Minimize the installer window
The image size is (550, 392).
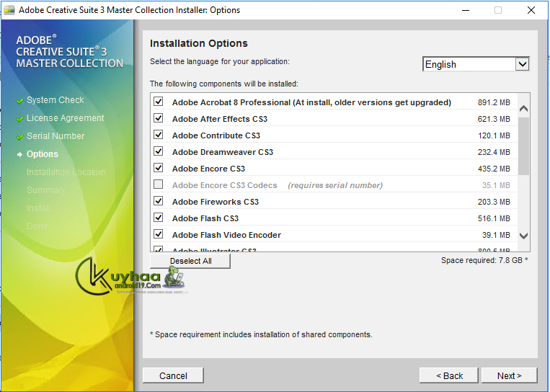click(x=466, y=10)
